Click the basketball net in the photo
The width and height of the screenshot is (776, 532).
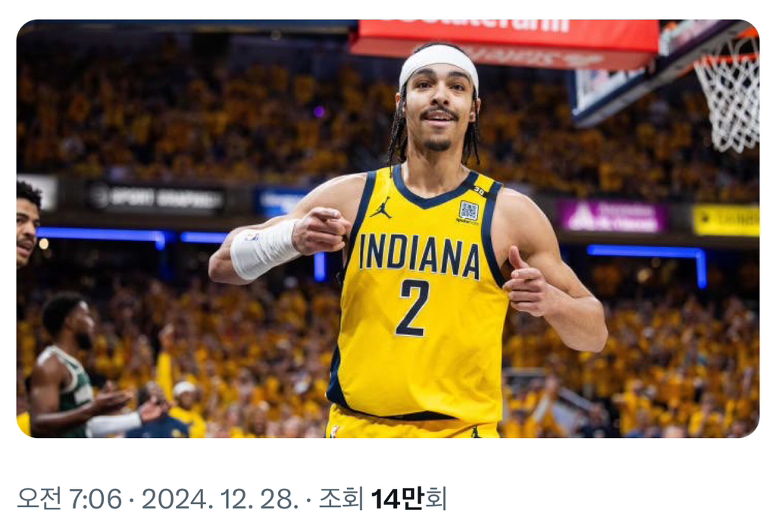click(x=728, y=93)
